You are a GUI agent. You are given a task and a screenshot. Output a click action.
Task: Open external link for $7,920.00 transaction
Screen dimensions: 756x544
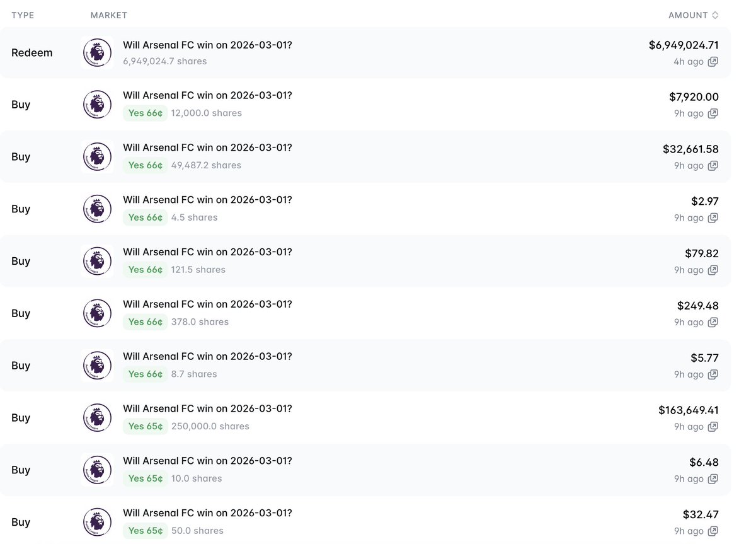[713, 114]
